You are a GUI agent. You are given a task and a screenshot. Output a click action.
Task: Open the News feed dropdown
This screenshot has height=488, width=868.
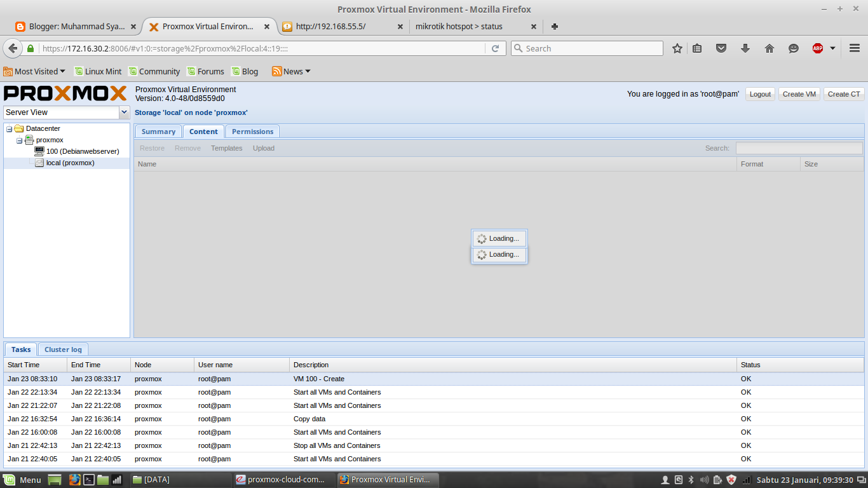click(291, 71)
